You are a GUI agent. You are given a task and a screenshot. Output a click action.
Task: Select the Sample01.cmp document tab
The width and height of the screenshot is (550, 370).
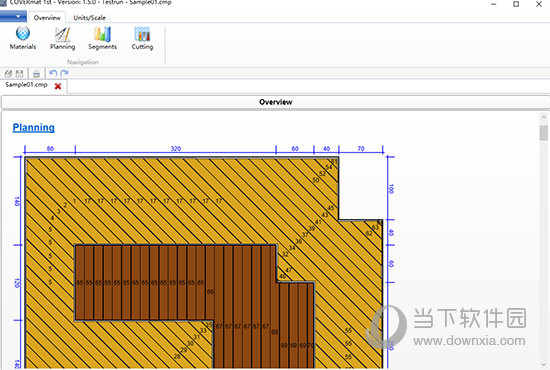(26, 85)
